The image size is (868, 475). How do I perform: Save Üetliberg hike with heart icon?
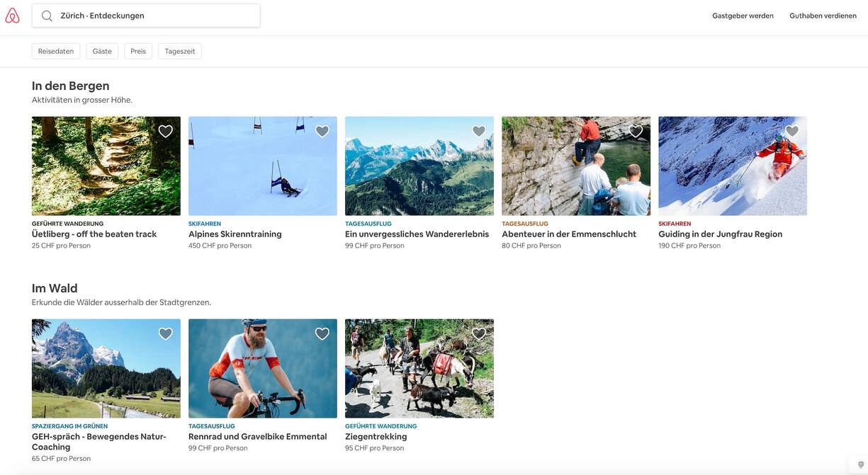(165, 132)
